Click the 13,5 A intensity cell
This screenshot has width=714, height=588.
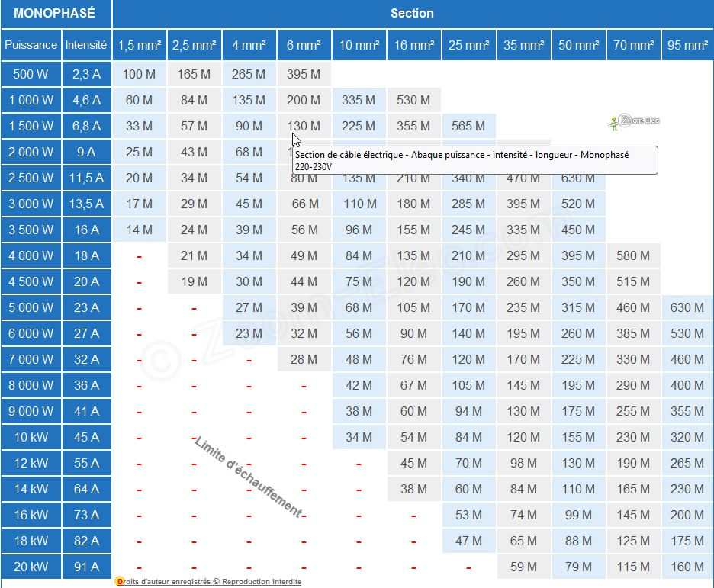coord(86,204)
